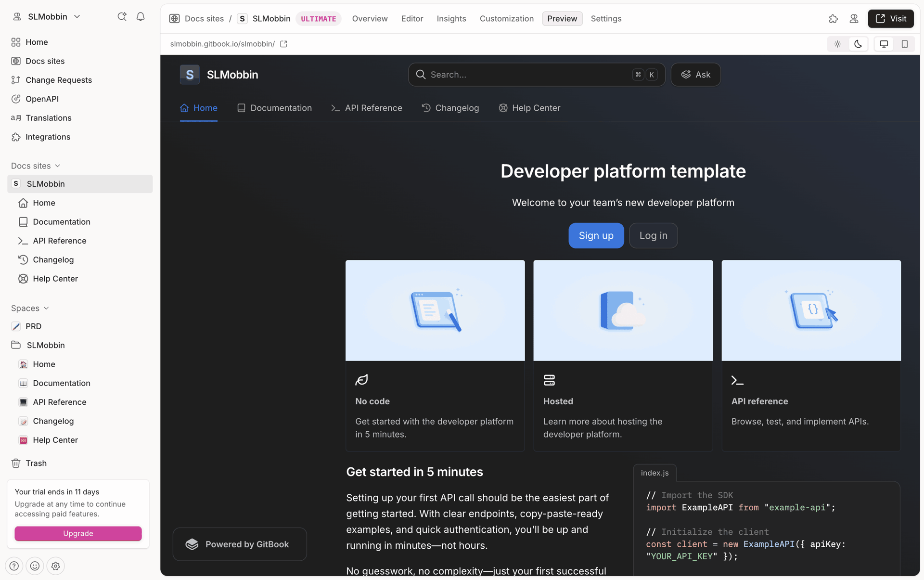Click the Visit button
Viewport: 924px width, 580px height.
point(891,19)
